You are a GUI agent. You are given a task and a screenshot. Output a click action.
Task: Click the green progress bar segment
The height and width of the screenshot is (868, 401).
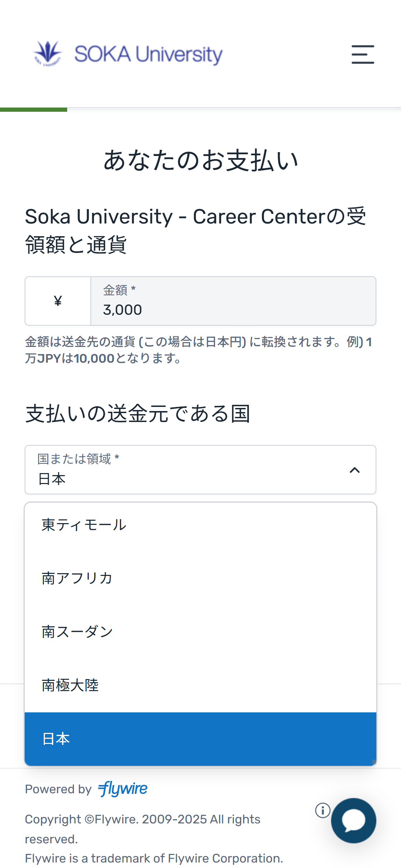point(34,109)
